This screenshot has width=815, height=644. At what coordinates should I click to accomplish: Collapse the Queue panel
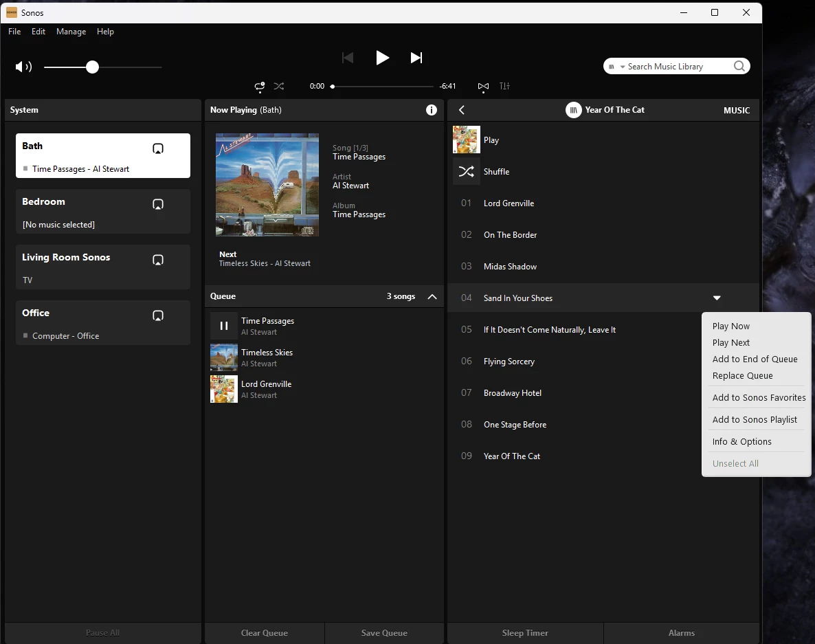(x=432, y=297)
